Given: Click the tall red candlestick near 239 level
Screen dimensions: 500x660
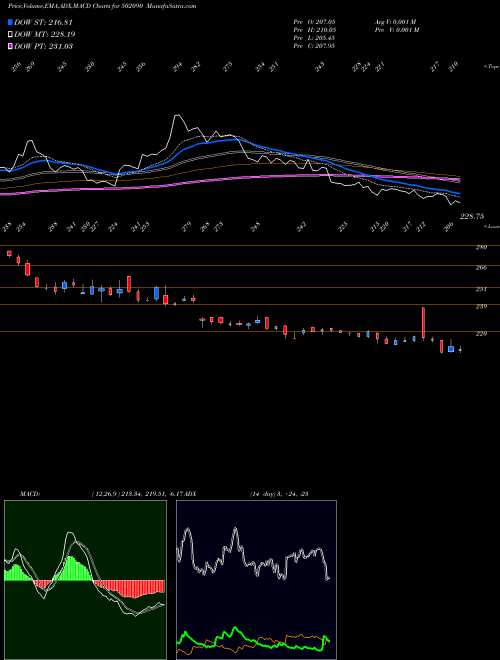Looking at the screenshot, I should click(423, 323).
